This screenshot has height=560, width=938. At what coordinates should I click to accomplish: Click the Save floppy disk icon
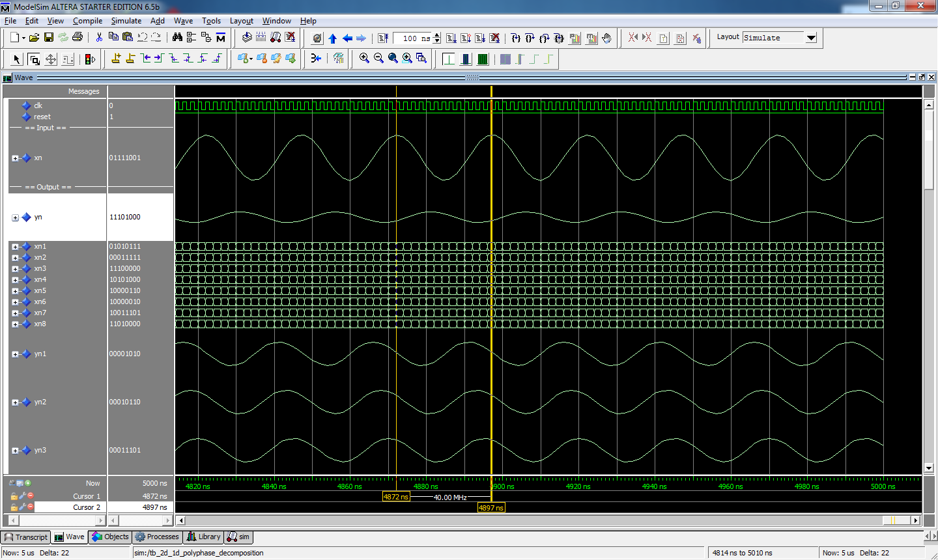(49, 38)
